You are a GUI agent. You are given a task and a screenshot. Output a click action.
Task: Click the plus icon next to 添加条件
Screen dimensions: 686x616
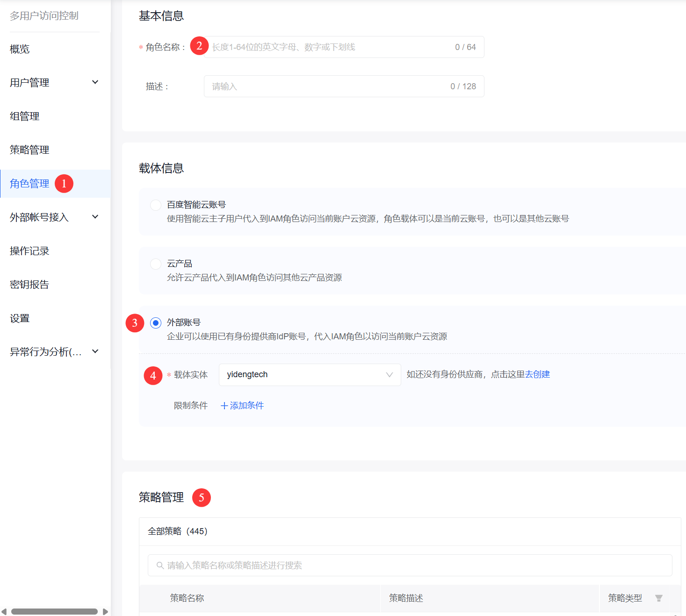click(x=224, y=406)
